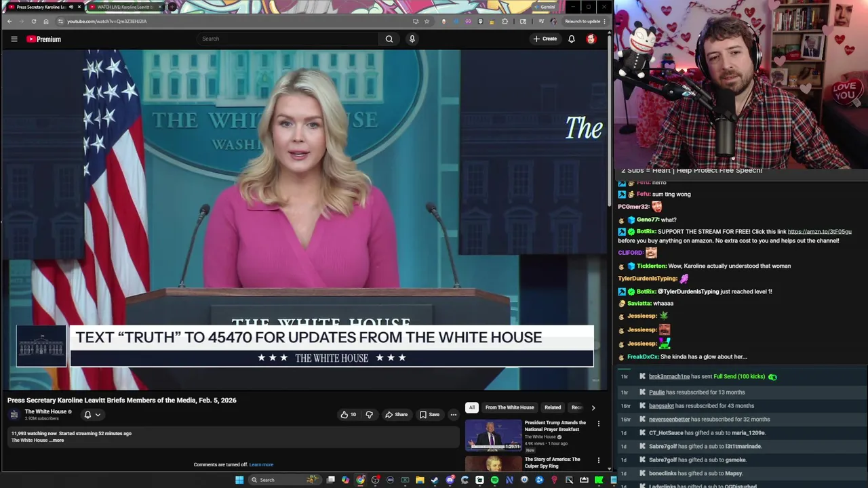
Task: Open options for National Prayer Breakfast video
Action: [598, 424]
